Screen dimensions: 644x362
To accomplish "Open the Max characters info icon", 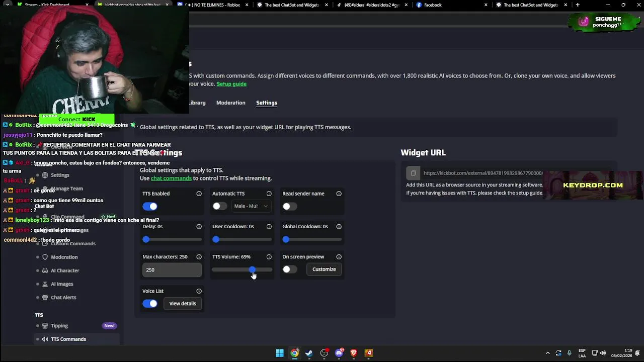I will tap(199, 257).
